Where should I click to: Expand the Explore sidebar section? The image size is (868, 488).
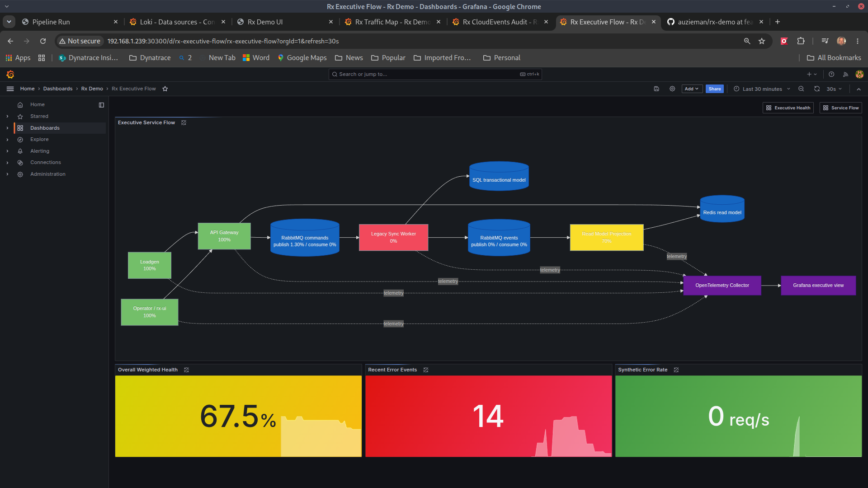tap(7, 140)
